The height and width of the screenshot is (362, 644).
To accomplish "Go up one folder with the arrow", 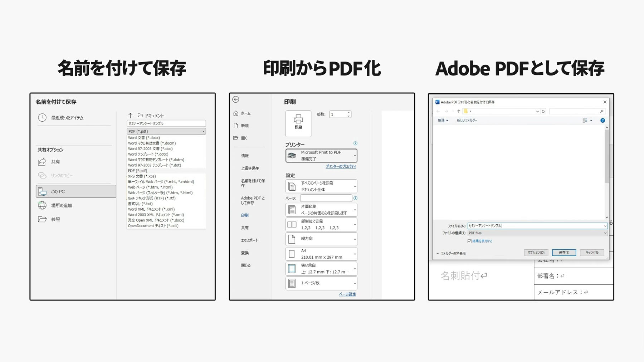I will pos(131,116).
